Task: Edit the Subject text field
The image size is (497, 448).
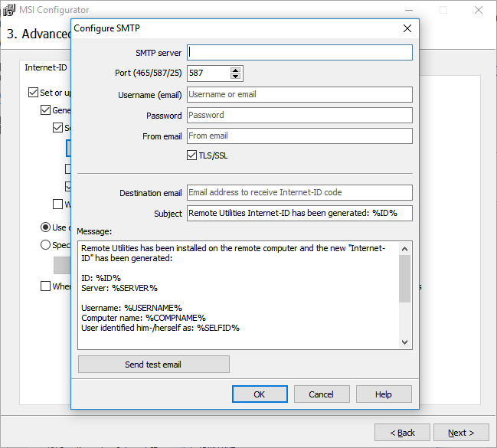Action: [x=299, y=213]
